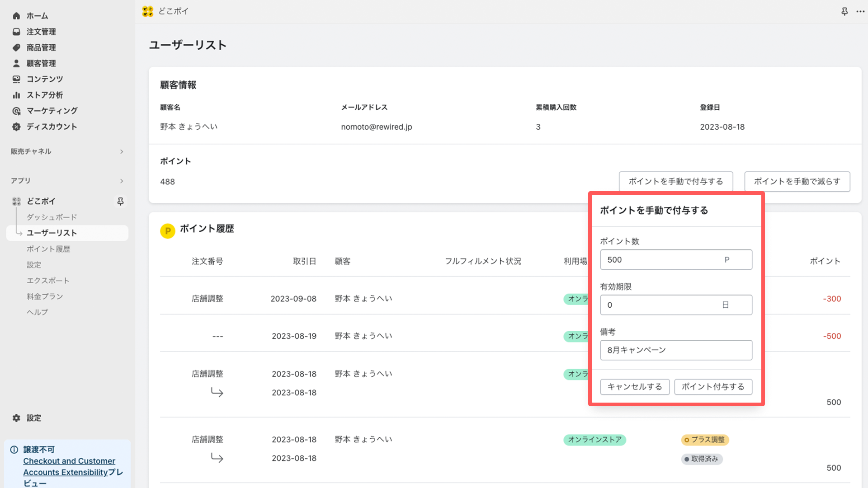Click the フルフィルメント状況 column header
868x488 pixels.
483,261
